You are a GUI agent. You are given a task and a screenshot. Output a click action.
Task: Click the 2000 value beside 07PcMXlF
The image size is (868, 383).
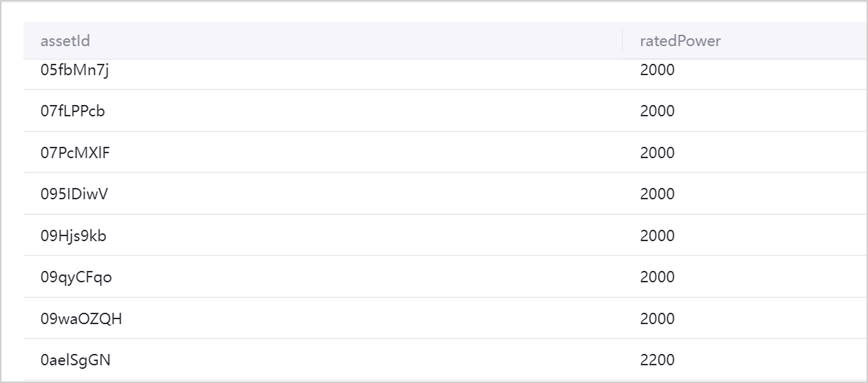[657, 152]
